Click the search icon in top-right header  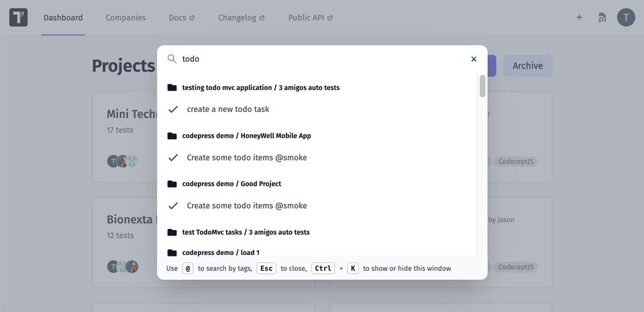[x=602, y=17]
